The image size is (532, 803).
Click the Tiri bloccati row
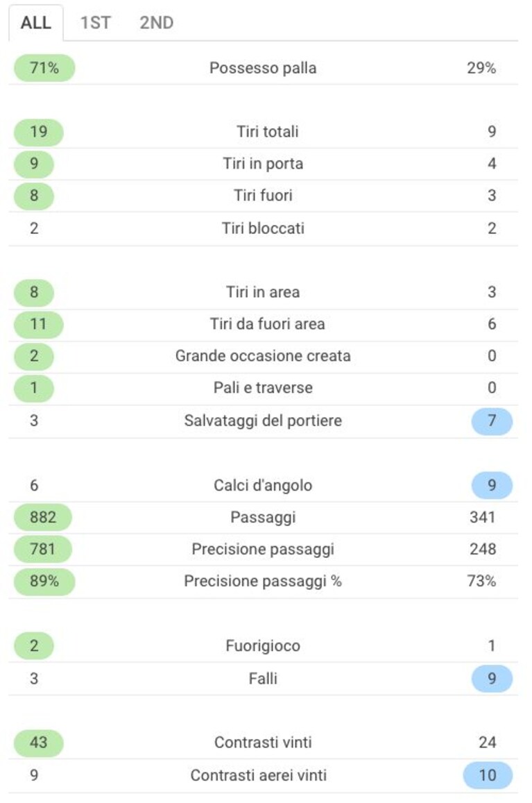pyautogui.click(x=263, y=228)
